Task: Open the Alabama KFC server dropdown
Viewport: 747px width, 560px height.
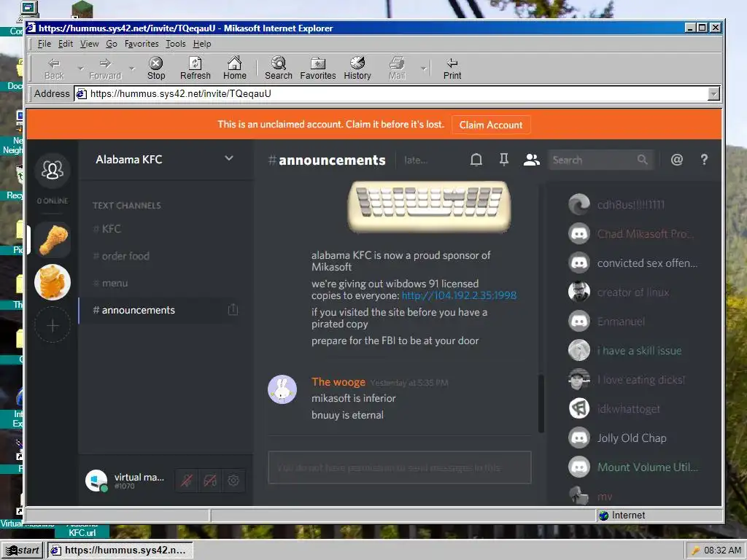Action: (228, 158)
